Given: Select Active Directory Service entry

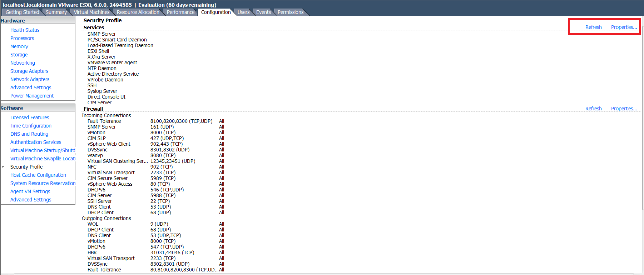Looking at the screenshot, I should 113,74.
